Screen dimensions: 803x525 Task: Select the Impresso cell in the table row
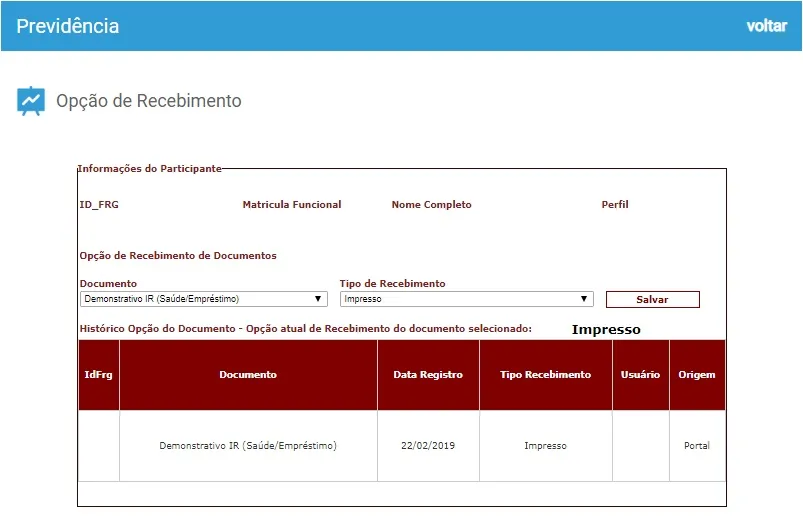(545, 446)
